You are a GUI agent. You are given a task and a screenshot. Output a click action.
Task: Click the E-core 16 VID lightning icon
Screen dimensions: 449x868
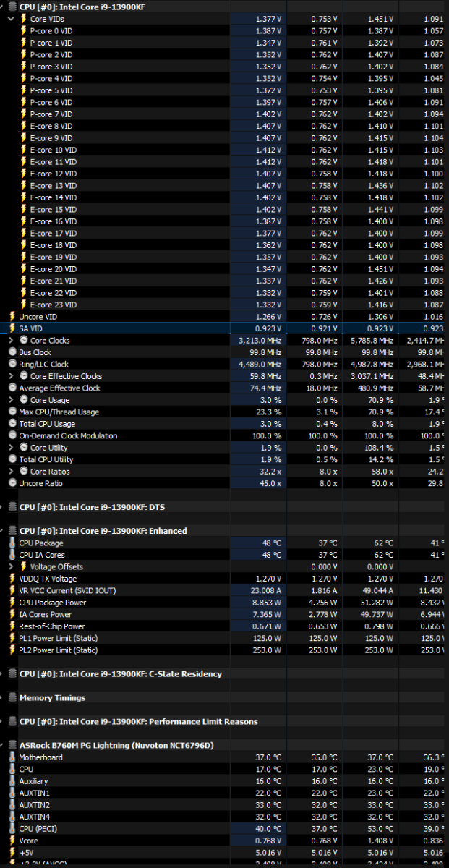click(23, 221)
